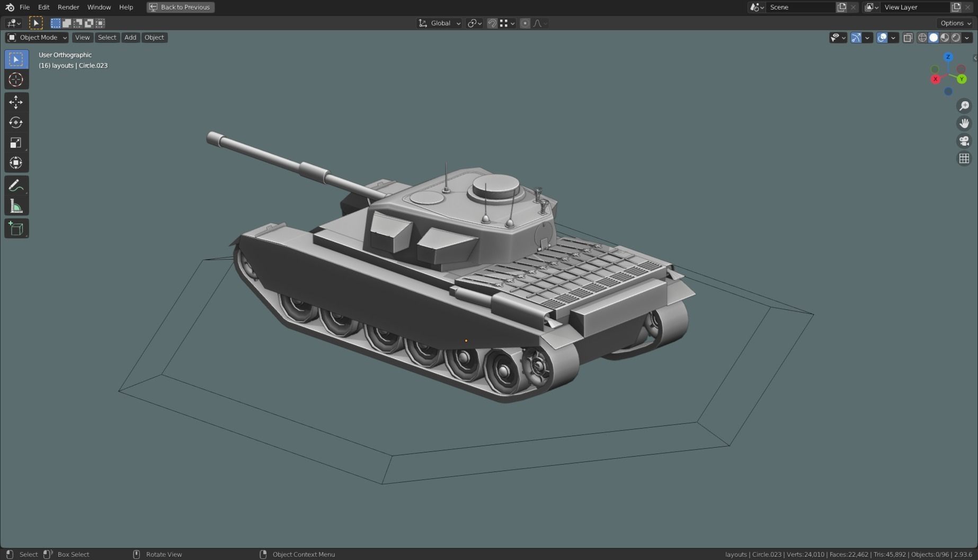Toggle snapping magnet
Viewport: 978px width, 560px height.
pyautogui.click(x=492, y=23)
